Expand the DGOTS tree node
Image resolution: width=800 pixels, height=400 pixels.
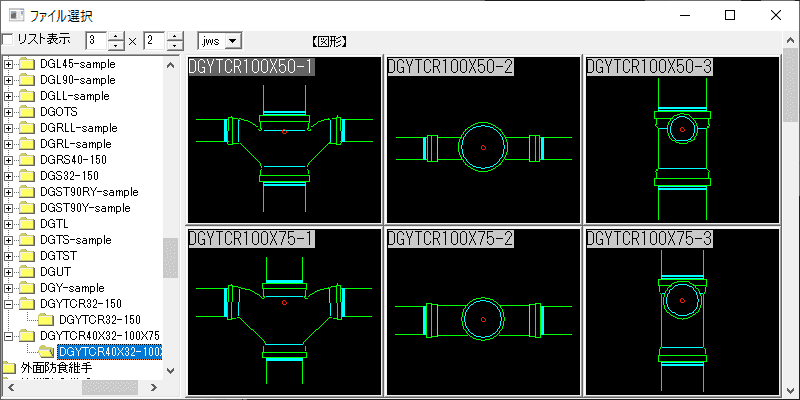coord(9,112)
